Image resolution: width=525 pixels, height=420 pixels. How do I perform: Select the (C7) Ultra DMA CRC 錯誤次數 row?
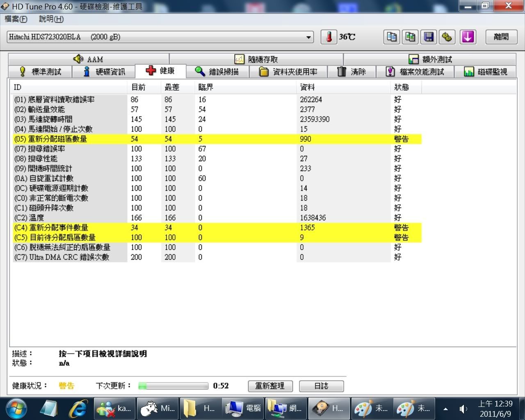tap(217, 257)
